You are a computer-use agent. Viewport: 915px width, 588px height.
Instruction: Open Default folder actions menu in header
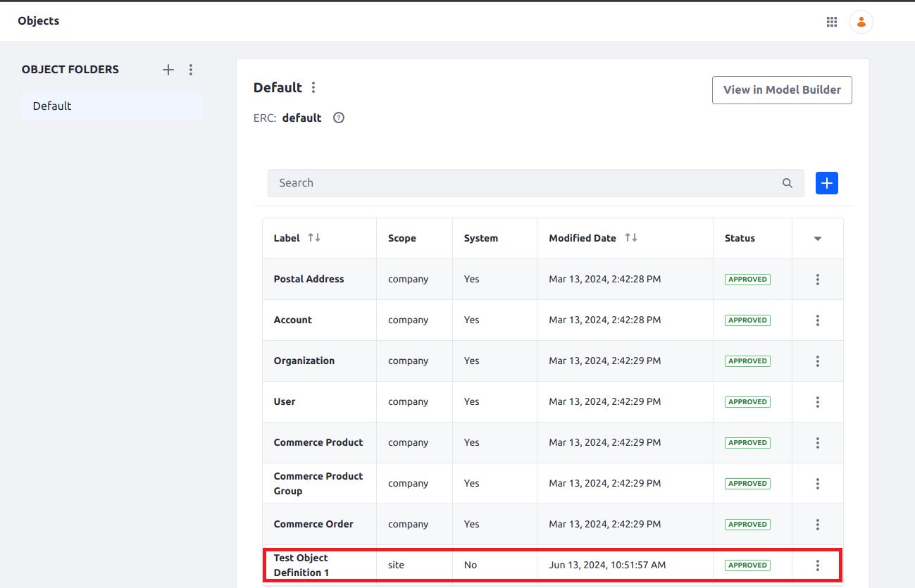313,87
